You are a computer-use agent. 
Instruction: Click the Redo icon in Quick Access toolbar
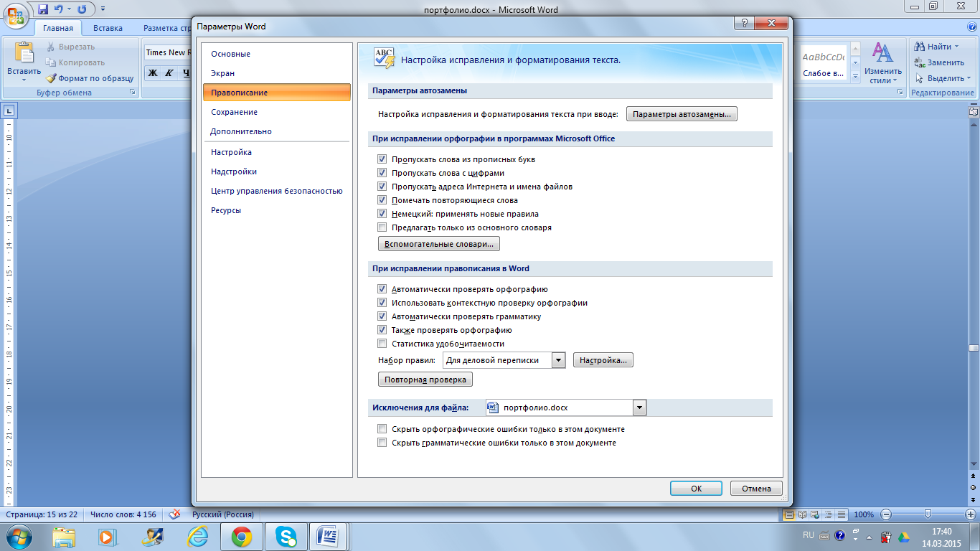82,9
